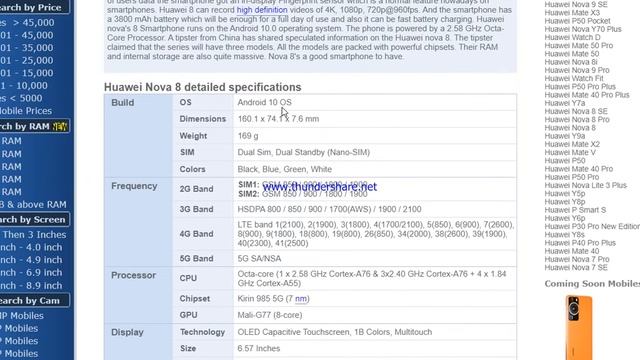Open Huawei Nova 7 SE link
The image size is (640, 360).
pos(576,267)
